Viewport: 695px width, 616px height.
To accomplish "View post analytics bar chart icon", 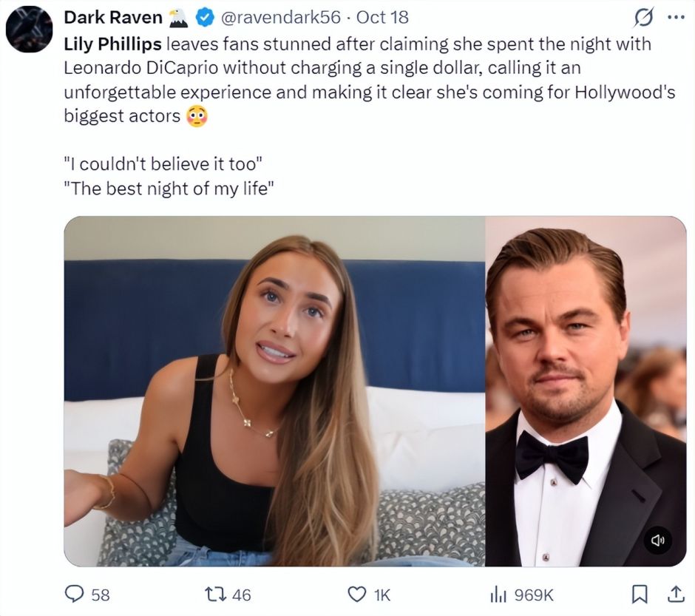I will (498, 595).
